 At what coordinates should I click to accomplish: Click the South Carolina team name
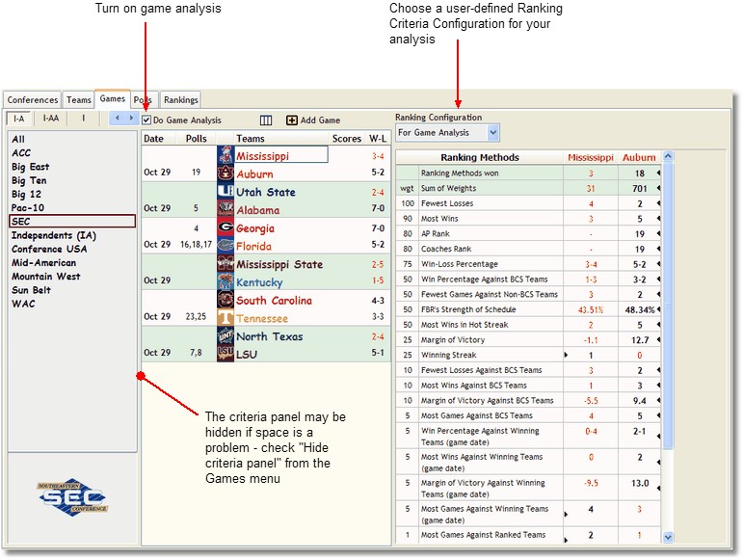coord(275,301)
